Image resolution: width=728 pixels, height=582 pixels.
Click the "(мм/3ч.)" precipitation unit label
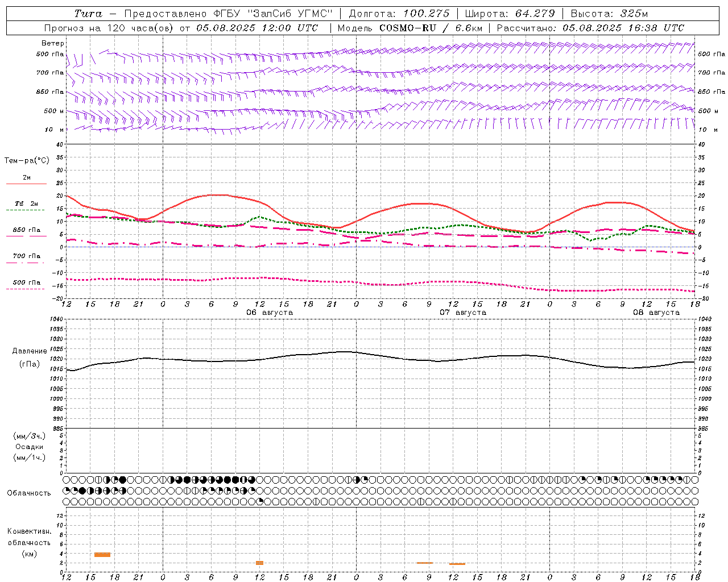pyautogui.click(x=30, y=436)
